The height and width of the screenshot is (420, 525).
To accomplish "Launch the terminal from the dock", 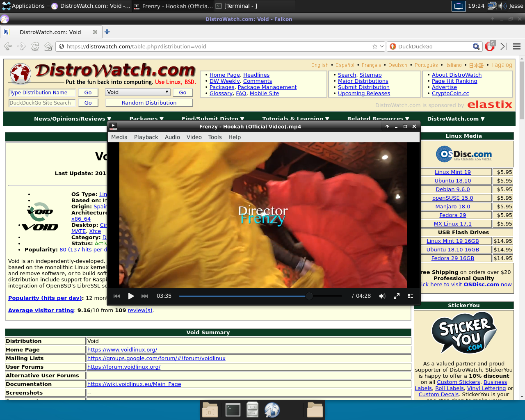I will point(233,410).
